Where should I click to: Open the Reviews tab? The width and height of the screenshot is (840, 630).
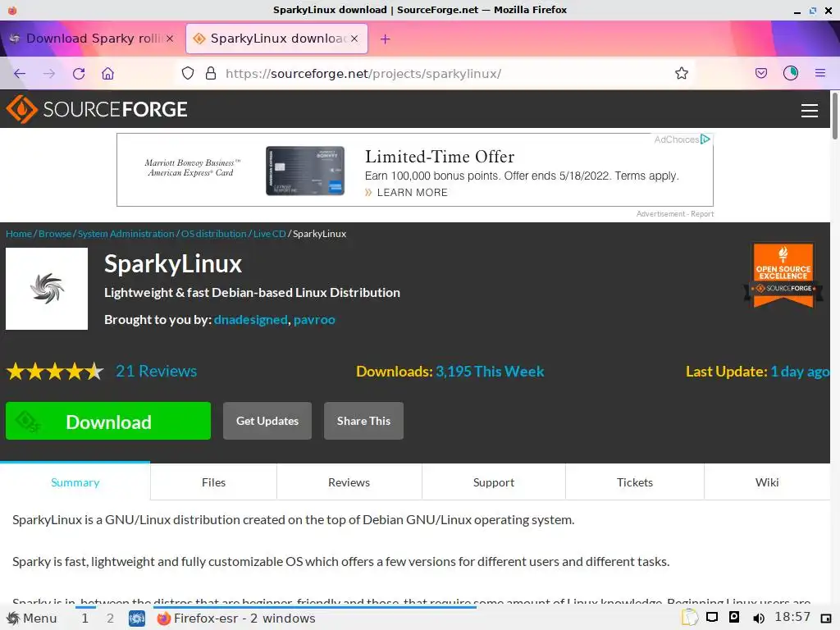tap(349, 482)
